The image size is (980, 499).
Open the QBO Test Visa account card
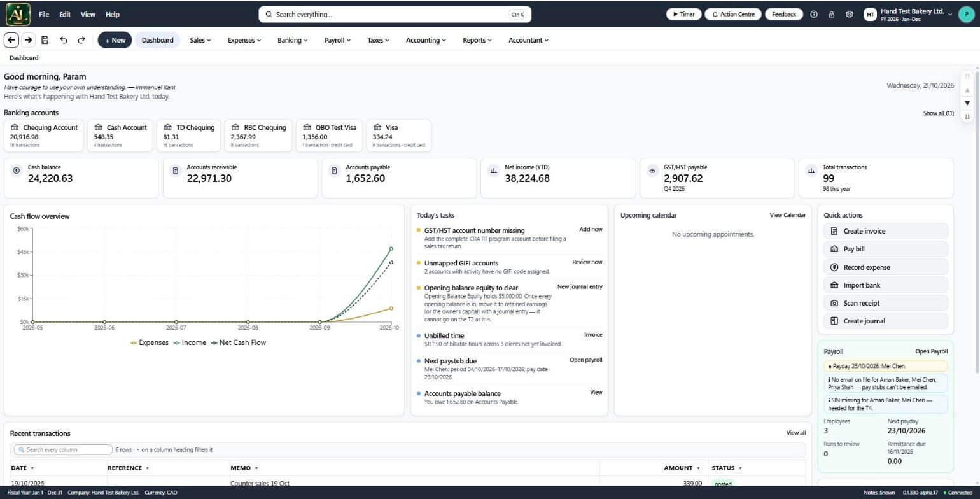[x=329, y=136]
